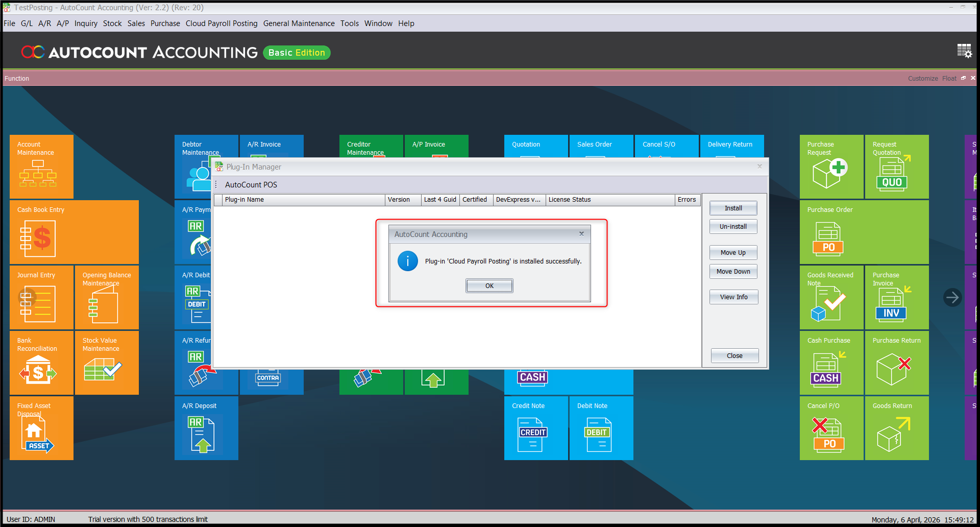Click the row selector header cell in plug-in grid
The width and height of the screenshot is (980, 527).
pos(218,200)
